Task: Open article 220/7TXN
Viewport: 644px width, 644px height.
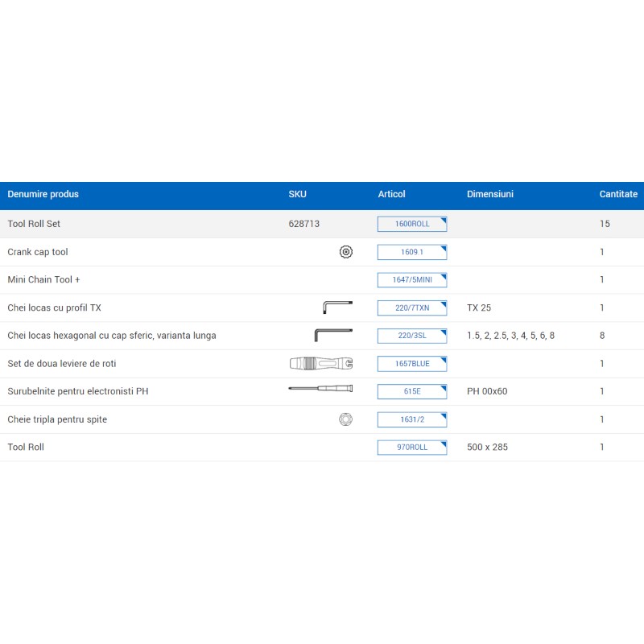Action: tap(412, 308)
